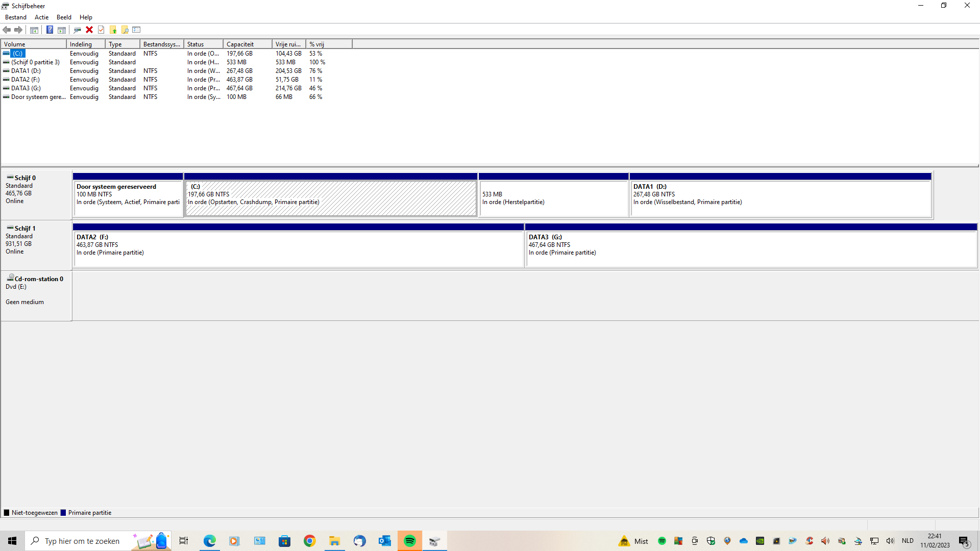Screen dimensions: 980x551
Task: Click the drive with magnifier toolbar icon
Action: 77,30
